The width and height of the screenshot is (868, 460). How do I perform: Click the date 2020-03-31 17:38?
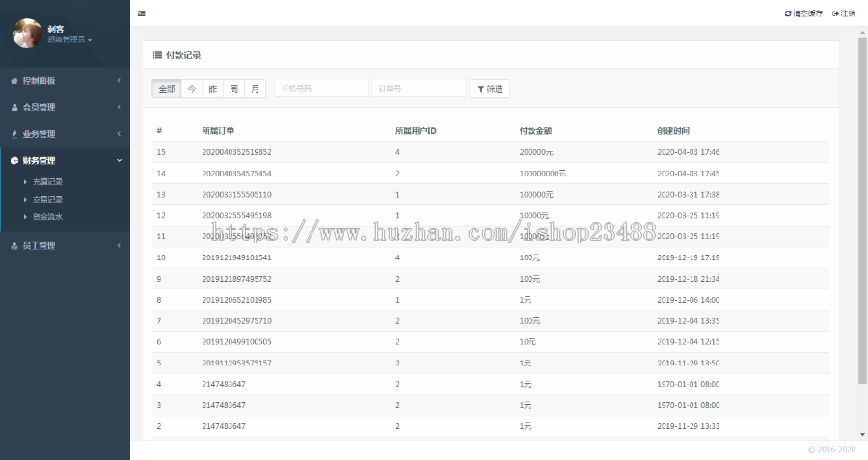tap(688, 194)
